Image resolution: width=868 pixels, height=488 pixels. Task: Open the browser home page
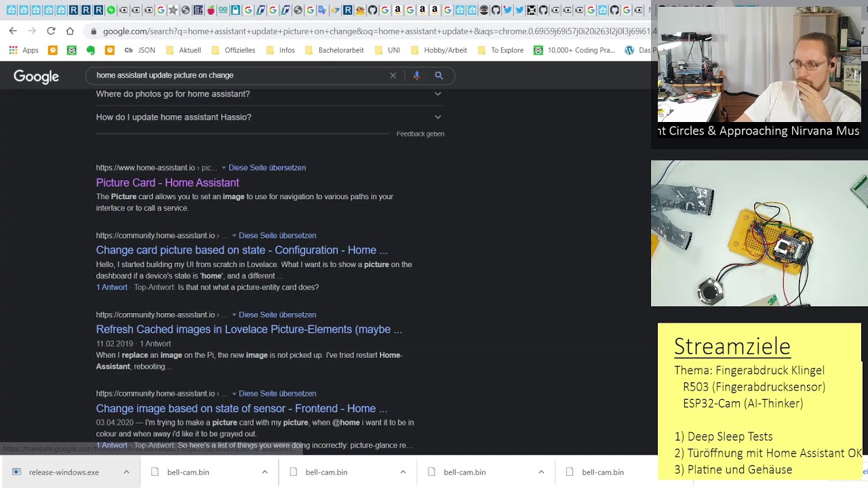70,31
